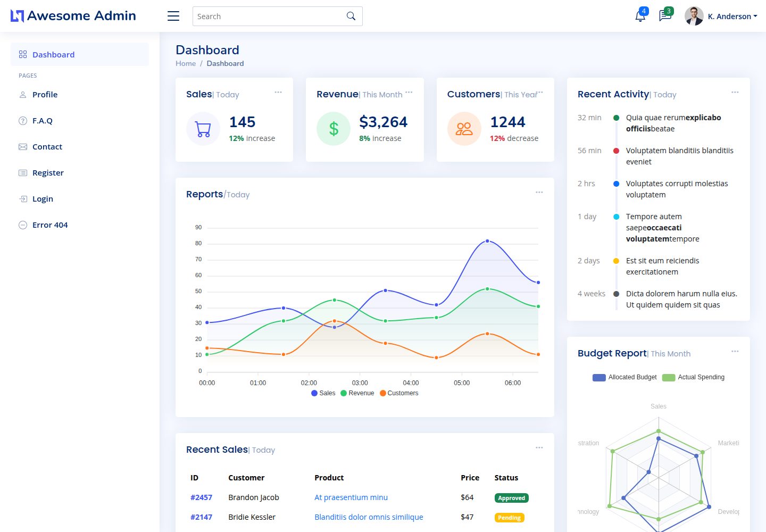Open the Reports card options menu
766x532 pixels.
(x=539, y=192)
